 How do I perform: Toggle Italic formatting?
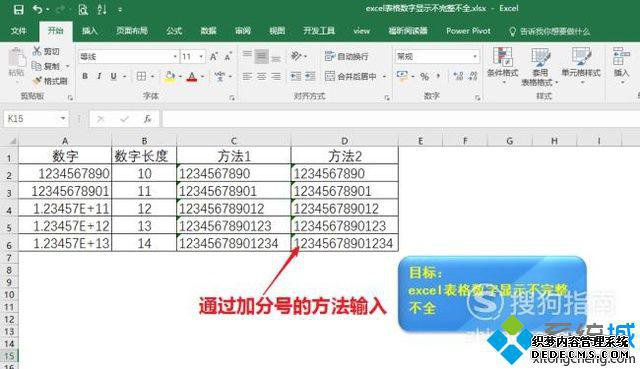pos(99,76)
